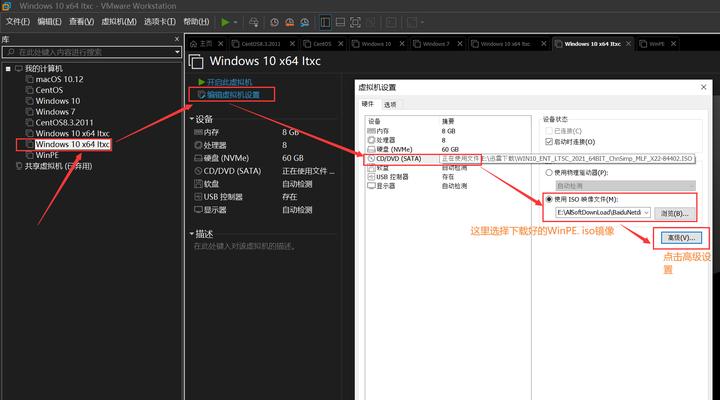Open the 文件(F) menu
Image resolution: width=720 pixels, height=400 pixels.
coord(18,22)
